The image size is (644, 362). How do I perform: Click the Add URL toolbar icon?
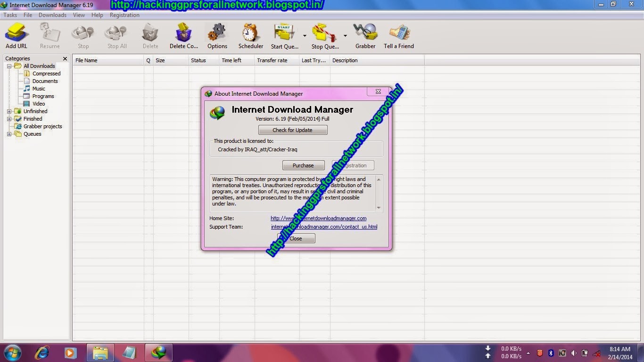point(17,36)
